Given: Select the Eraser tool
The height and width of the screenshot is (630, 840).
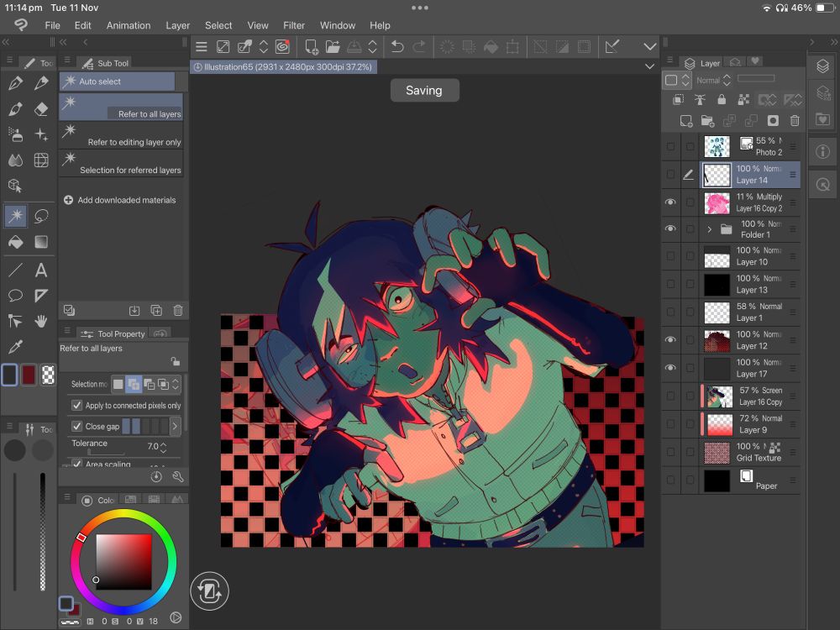Looking at the screenshot, I should [41, 109].
